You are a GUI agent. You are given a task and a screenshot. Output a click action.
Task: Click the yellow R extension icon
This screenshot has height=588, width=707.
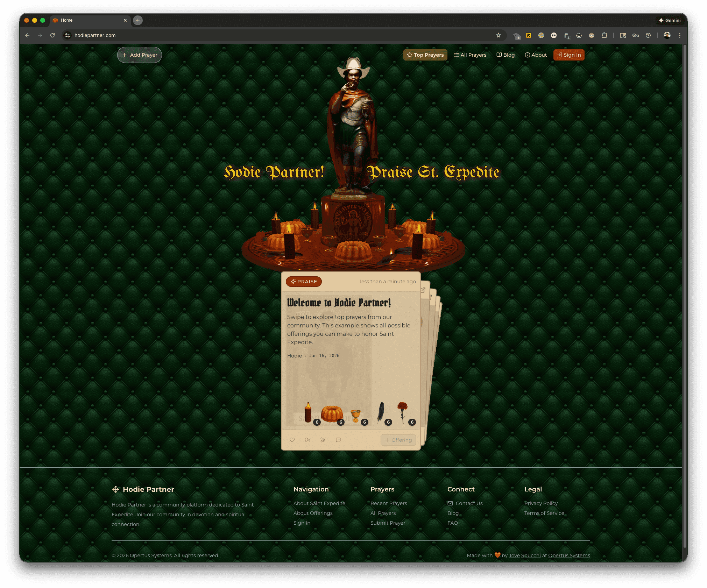(529, 35)
